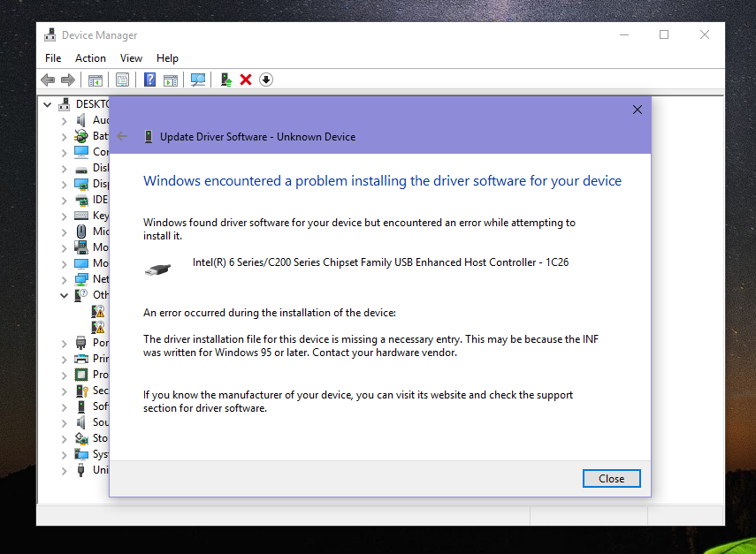Expand the 'Sof' software devices node chevron
This screenshot has height=554, width=756.
[65, 407]
